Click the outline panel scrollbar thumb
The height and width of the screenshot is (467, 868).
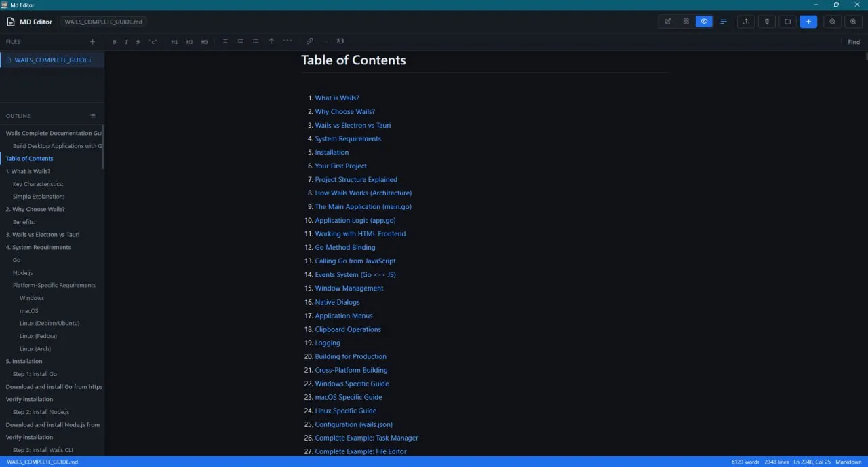(x=103, y=147)
